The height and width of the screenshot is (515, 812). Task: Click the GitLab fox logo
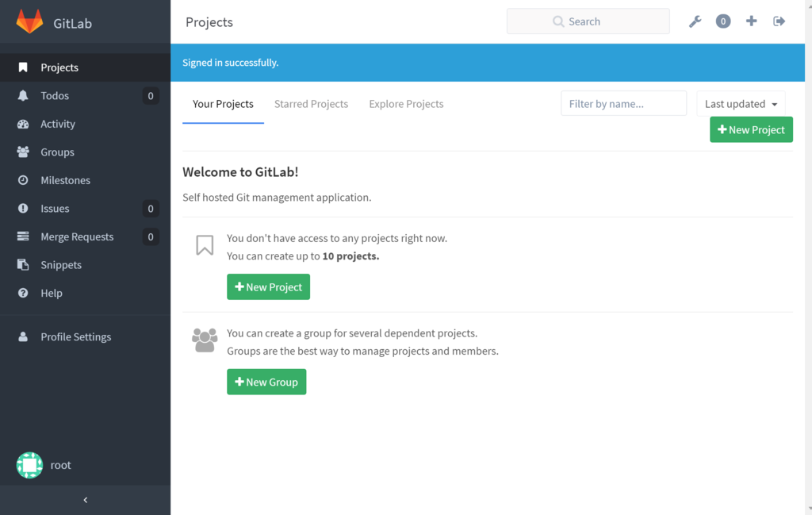point(29,21)
